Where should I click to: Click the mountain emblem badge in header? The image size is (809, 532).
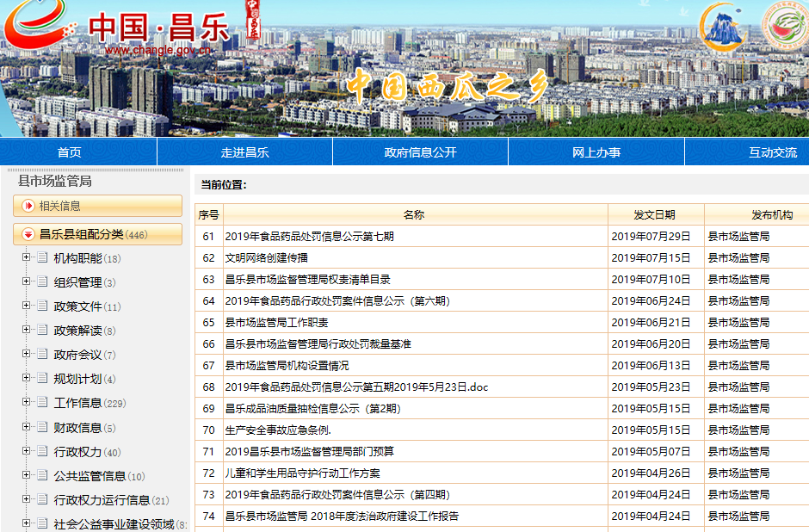(x=726, y=28)
